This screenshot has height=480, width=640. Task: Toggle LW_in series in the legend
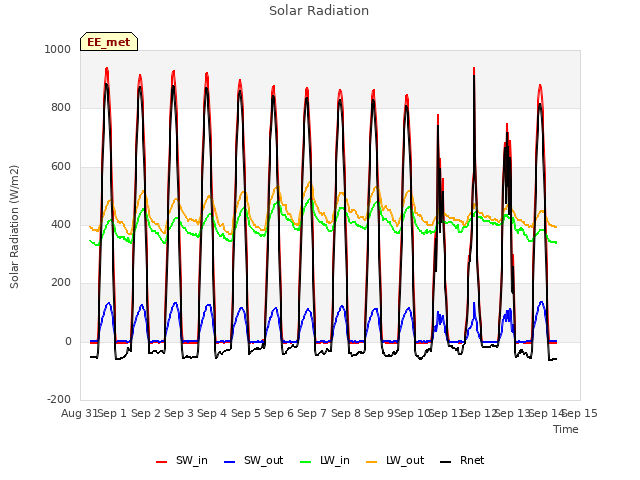click(325, 460)
